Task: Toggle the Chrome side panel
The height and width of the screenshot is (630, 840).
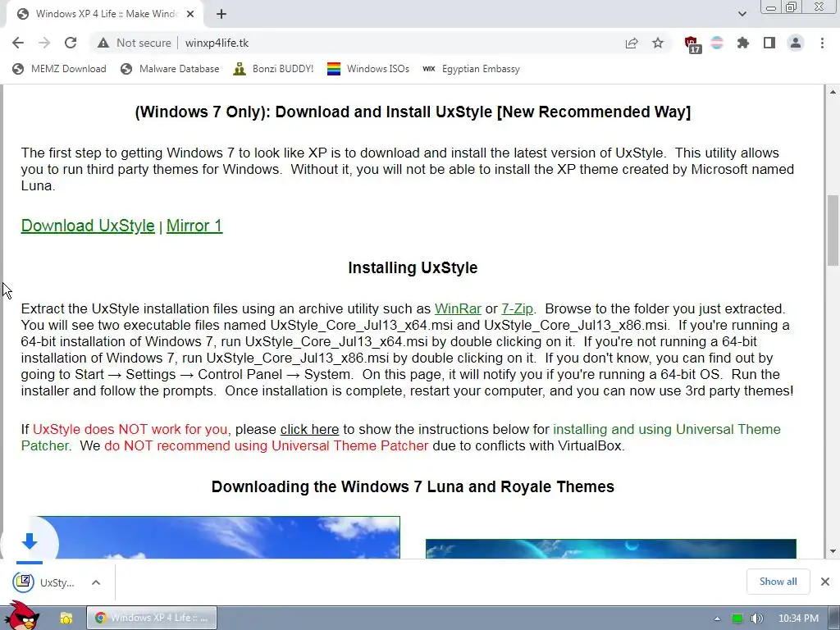Action: click(769, 43)
